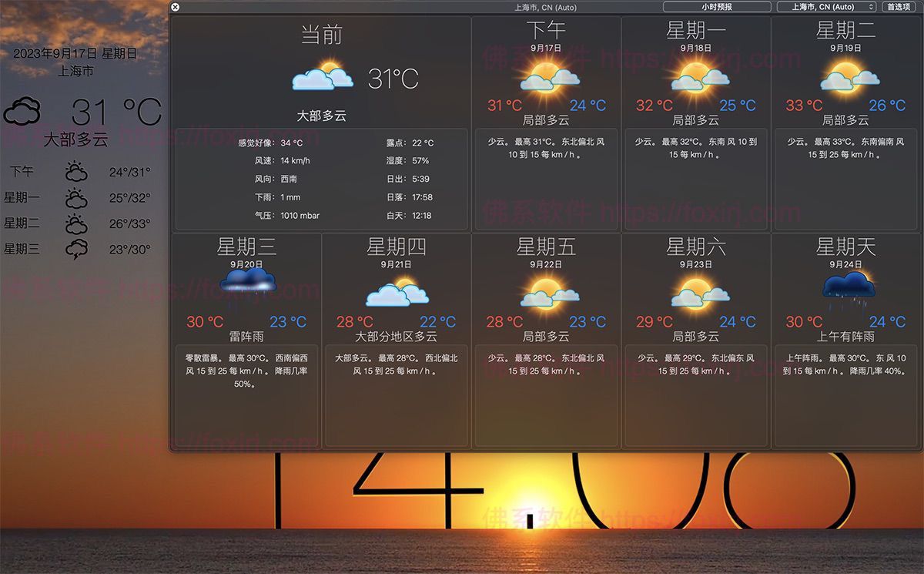
Task: Select the 上午有阵雨 text under 星期天
Action: [847, 337]
